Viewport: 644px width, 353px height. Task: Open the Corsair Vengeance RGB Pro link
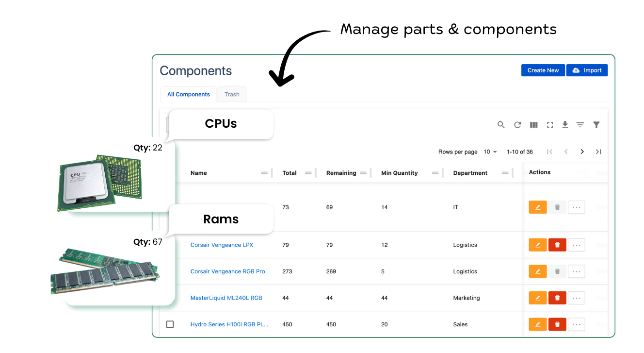[228, 271]
